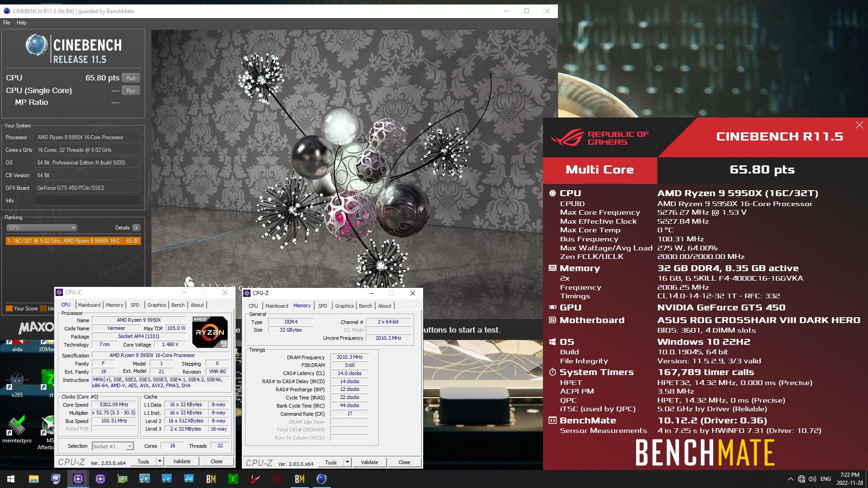This screenshot has height=488, width=868.
Task: Click the speaker volume tray icon
Action: coord(812,479)
